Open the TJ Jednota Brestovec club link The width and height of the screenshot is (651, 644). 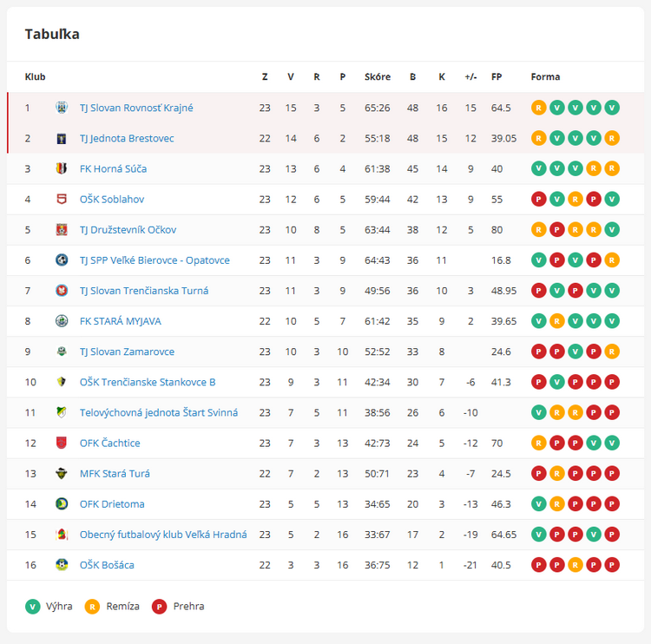[127, 138]
